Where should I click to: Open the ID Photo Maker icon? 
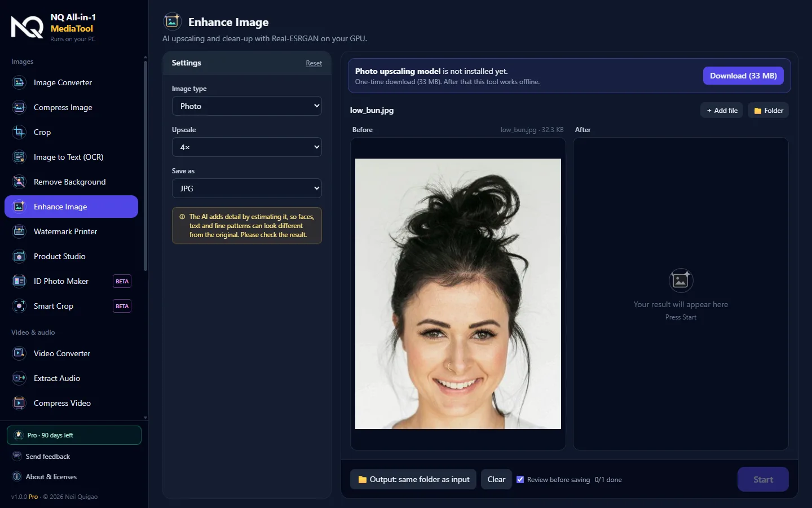(x=19, y=281)
